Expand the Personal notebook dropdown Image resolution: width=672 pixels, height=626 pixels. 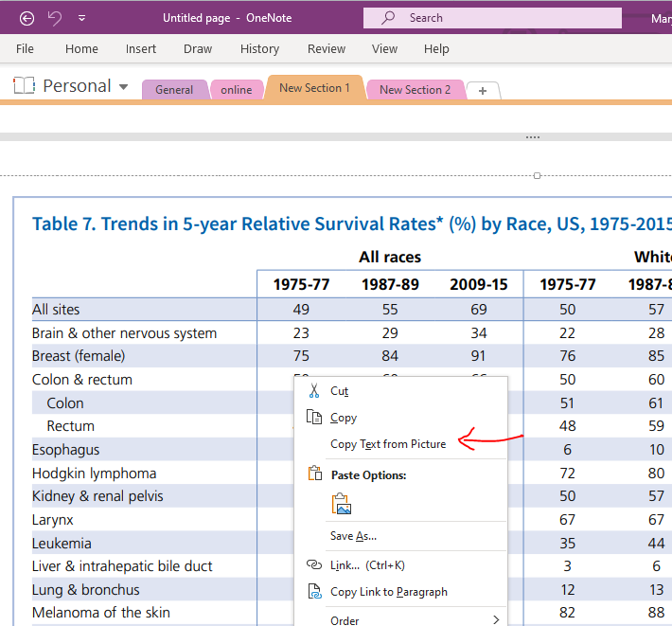[124, 87]
